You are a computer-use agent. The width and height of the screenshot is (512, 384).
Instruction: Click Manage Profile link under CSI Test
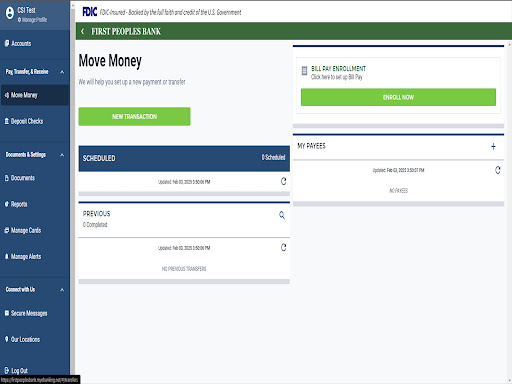click(32, 20)
